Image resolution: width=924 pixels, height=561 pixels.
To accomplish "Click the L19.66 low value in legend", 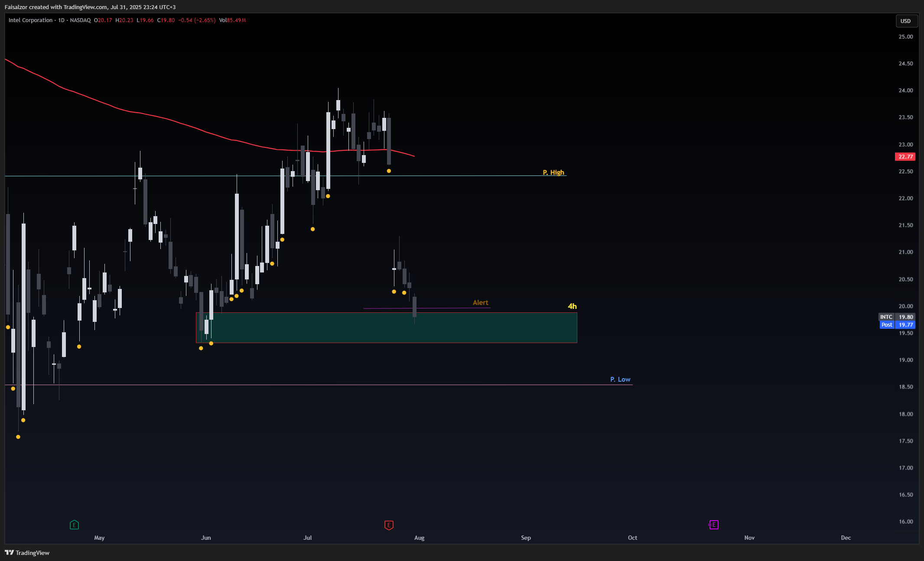I will click(145, 20).
